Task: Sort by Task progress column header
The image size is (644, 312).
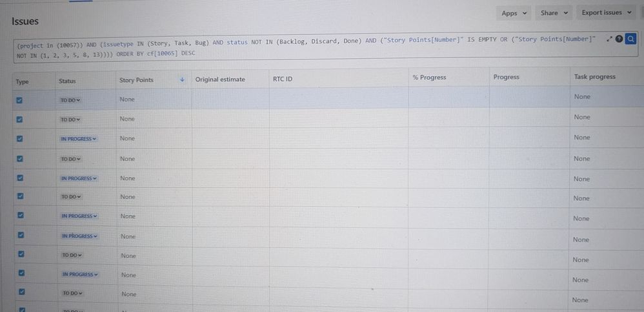Action: (594, 76)
